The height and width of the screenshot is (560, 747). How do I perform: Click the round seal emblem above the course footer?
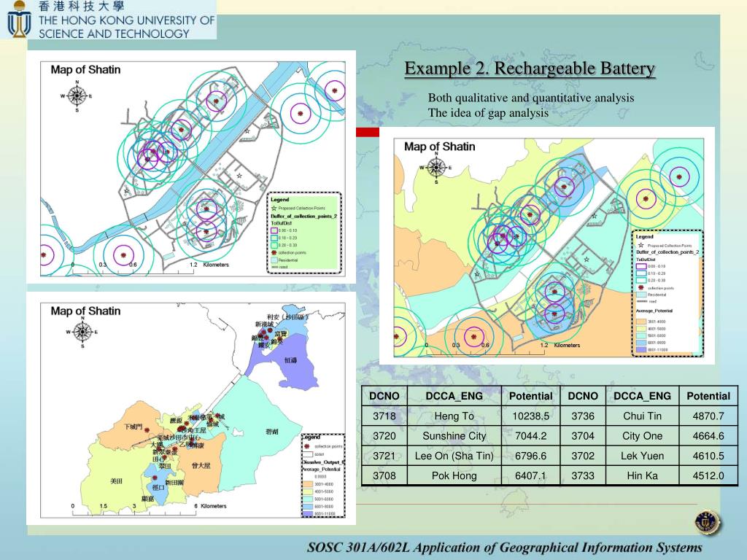(x=707, y=523)
